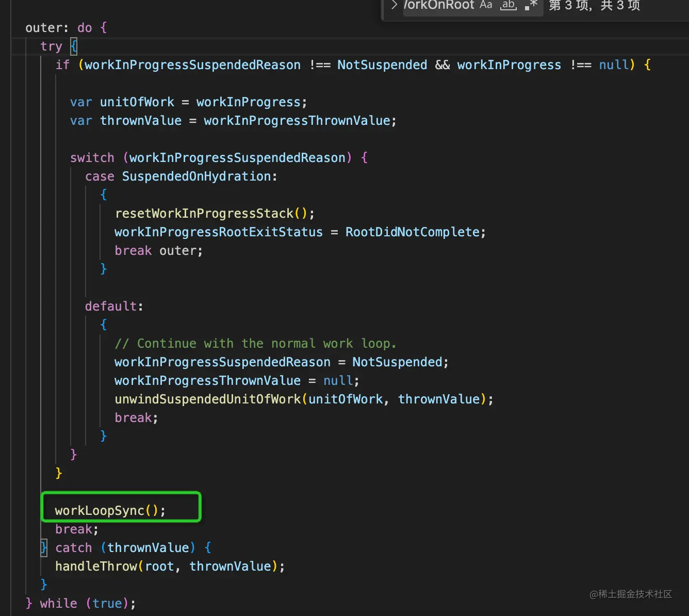This screenshot has width=689, height=616.
Task: Click the "var thrownValue = workInProgressThrownValue;" line
Action: click(233, 121)
